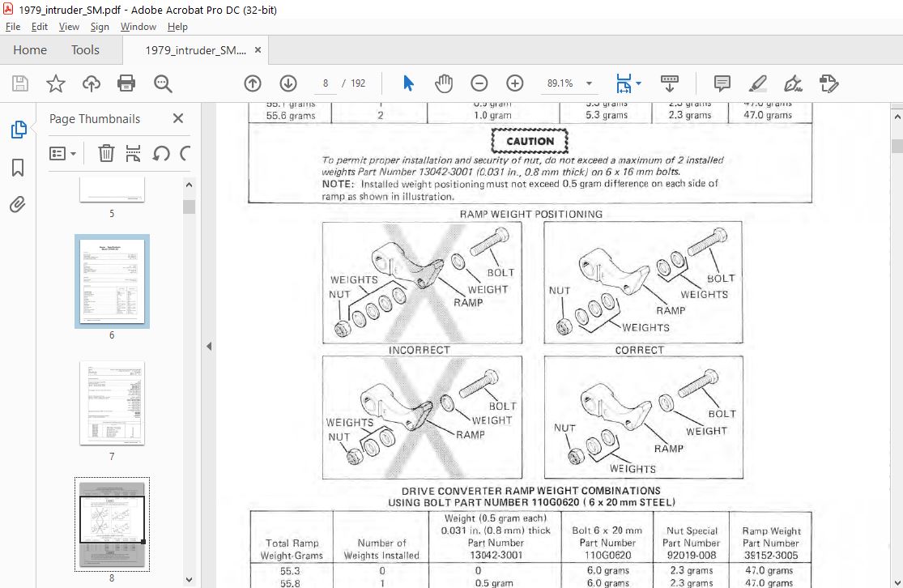Select the 1979_intruder_SM document tab
Image resolution: width=903 pixels, height=588 pixels.
tap(195, 50)
